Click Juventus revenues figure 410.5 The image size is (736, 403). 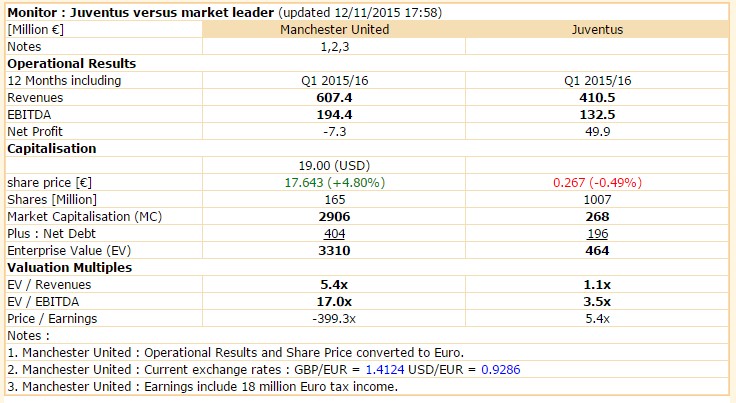pyautogui.click(x=598, y=97)
